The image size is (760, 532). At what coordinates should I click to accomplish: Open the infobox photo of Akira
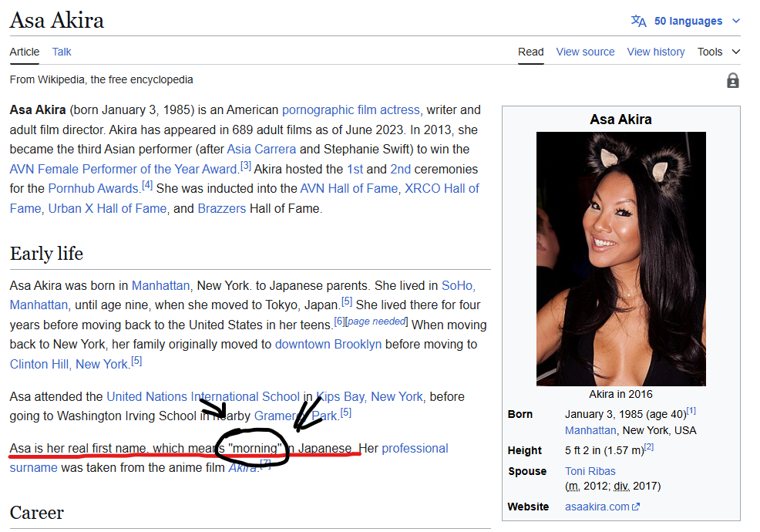[621, 258]
